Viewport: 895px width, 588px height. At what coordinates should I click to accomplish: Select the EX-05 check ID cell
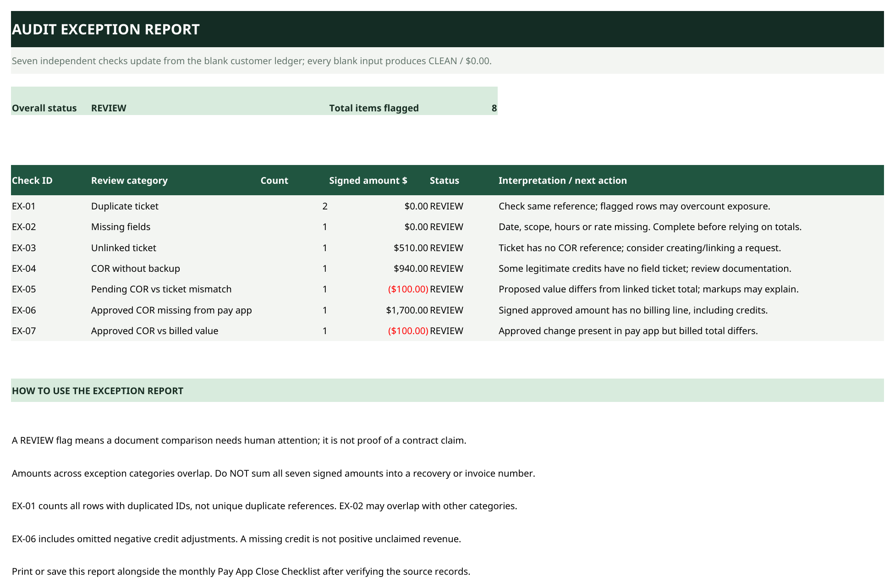[x=24, y=289]
